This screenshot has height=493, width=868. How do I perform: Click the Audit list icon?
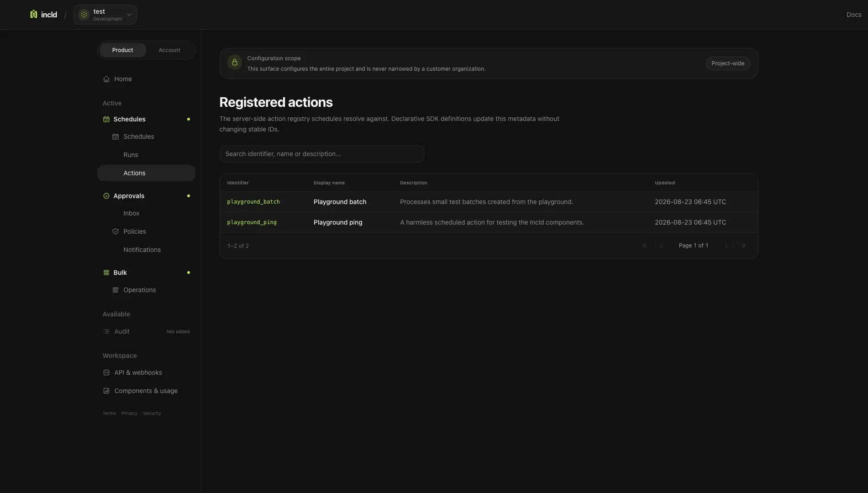[106, 331]
